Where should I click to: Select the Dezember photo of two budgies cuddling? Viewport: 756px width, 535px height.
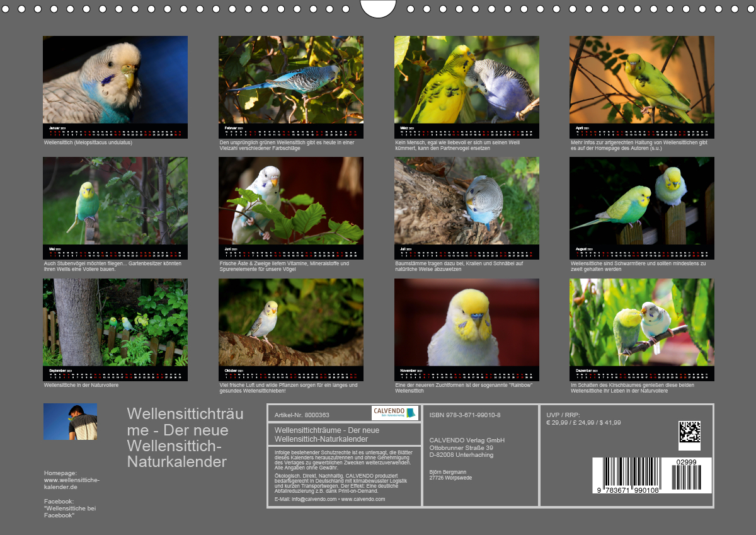642,323
